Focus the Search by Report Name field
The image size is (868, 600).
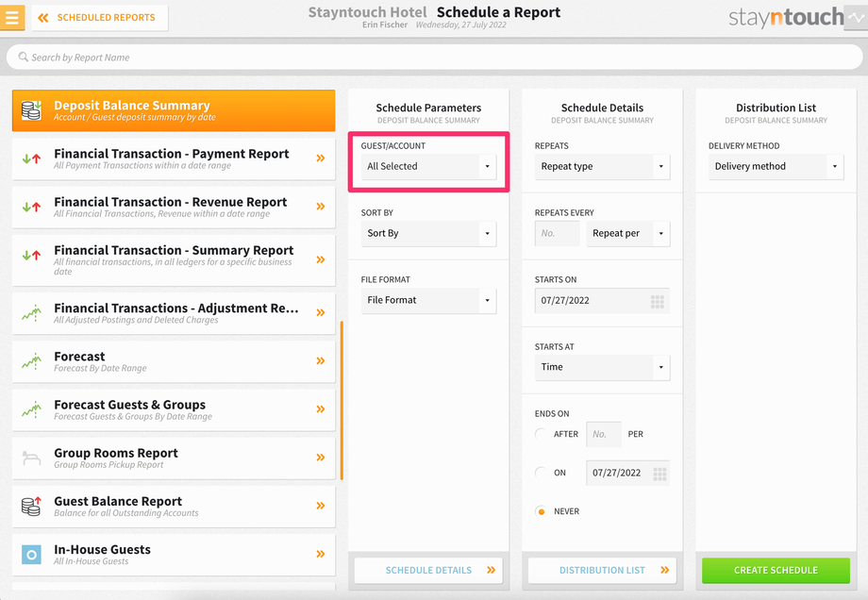[434, 57]
